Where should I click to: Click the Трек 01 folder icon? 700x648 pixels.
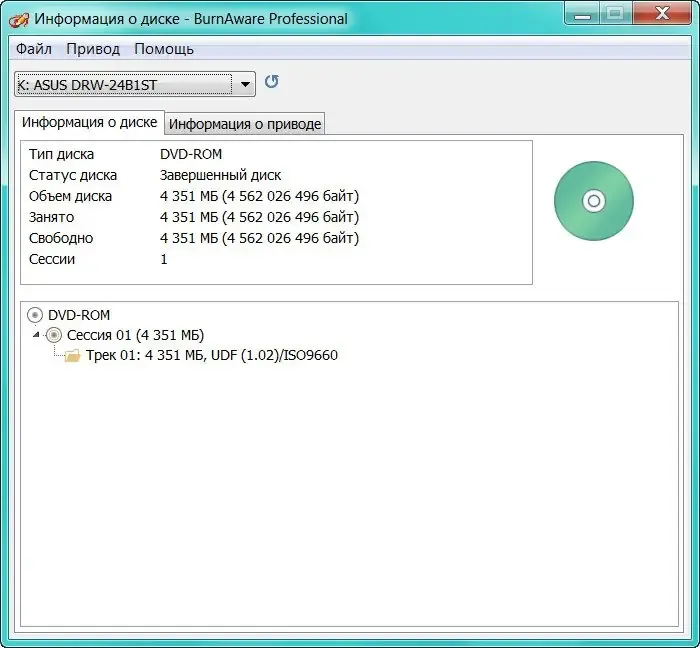(72, 356)
